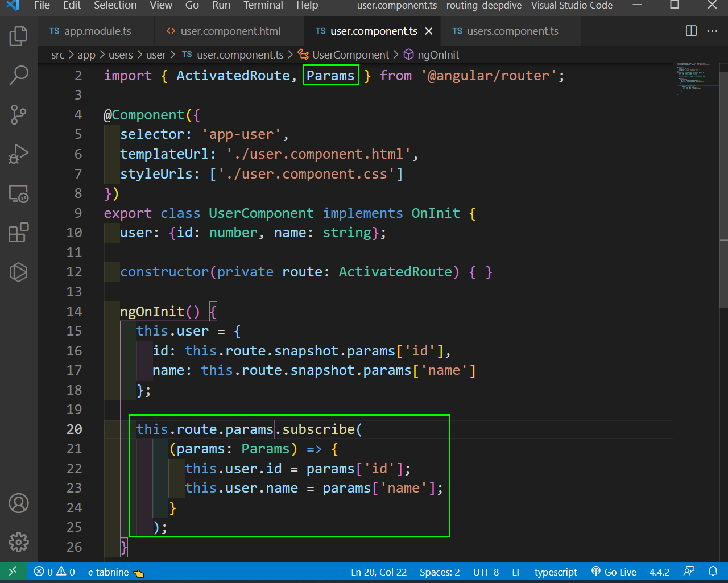728x583 pixels.
Task: Click line number 20 in gutter
Action: 74,429
